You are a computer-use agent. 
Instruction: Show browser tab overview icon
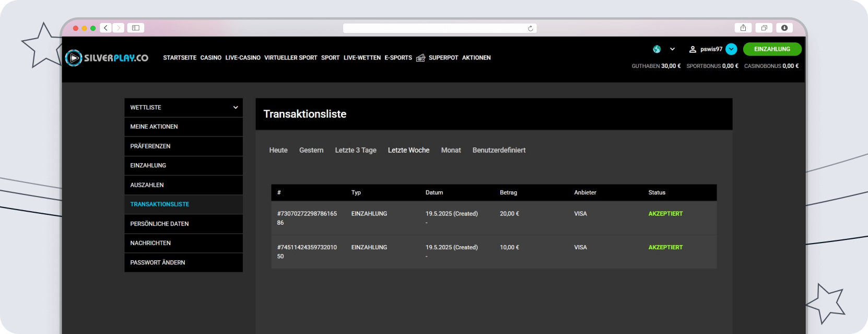pyautogui.click(x=764, y=28)
